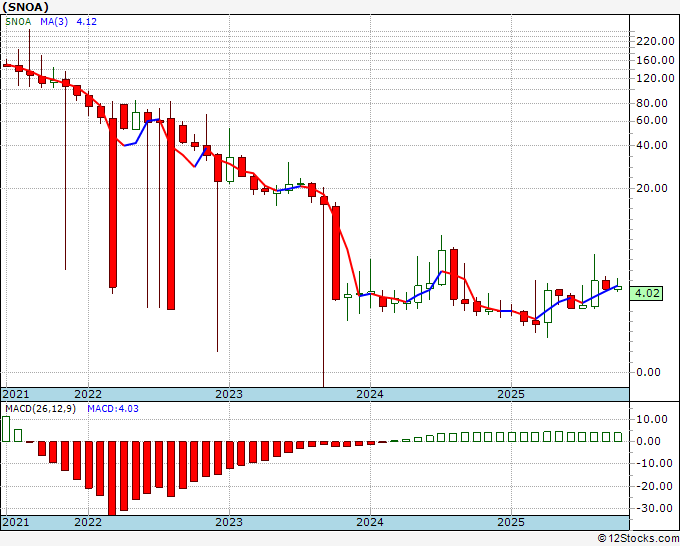Image resolution: width=680 pixels, height=546 pixels.
Task: Click the 120.00 price axis label
Action: pos(655,78)
